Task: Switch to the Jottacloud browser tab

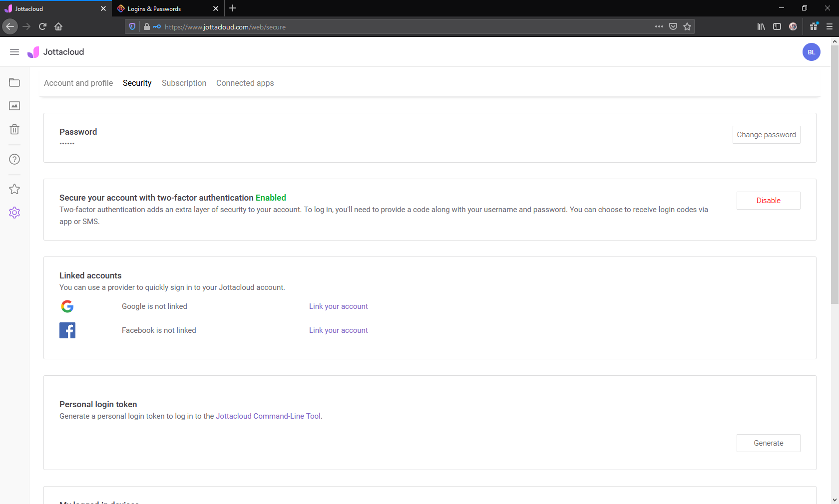Action: [56, 8]
